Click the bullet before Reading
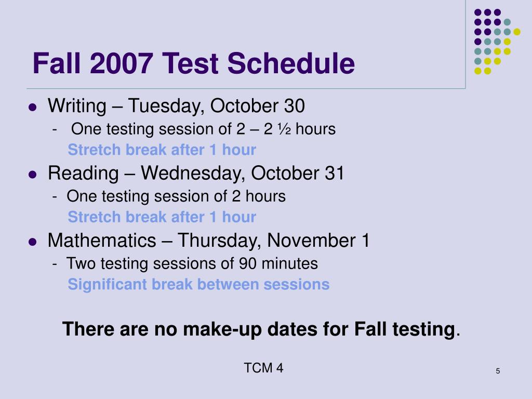Viewport: 532px width, 399px height. pos(33,175)
